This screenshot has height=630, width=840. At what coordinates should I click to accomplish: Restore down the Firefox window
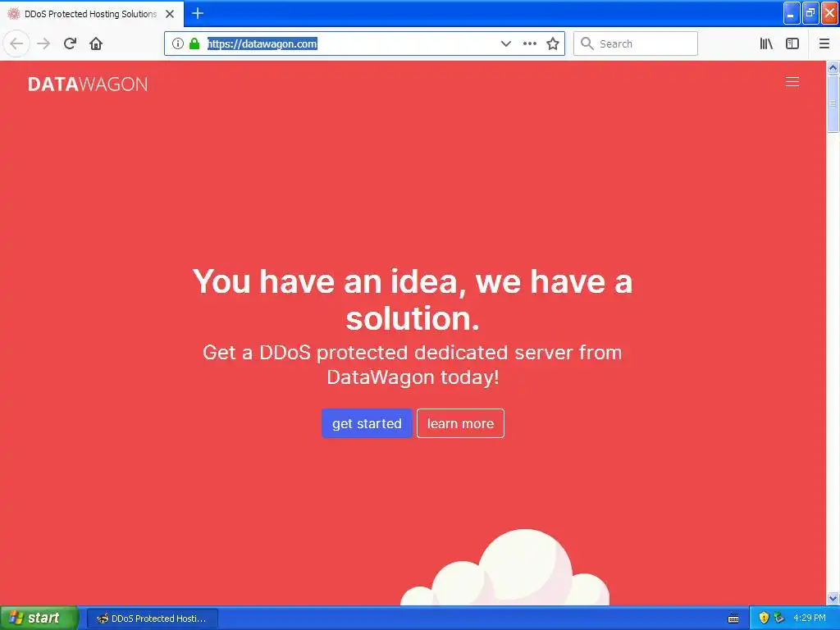pos(810,13)
